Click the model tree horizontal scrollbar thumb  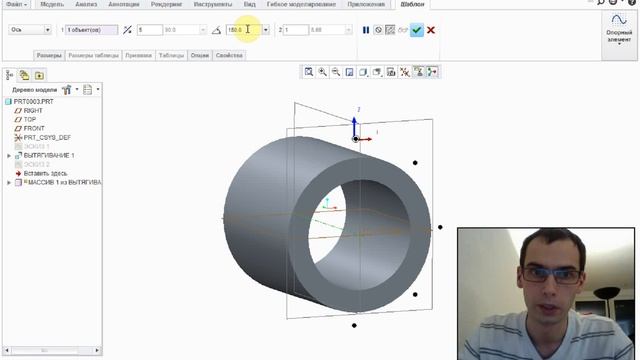click(x=44, y=351)
